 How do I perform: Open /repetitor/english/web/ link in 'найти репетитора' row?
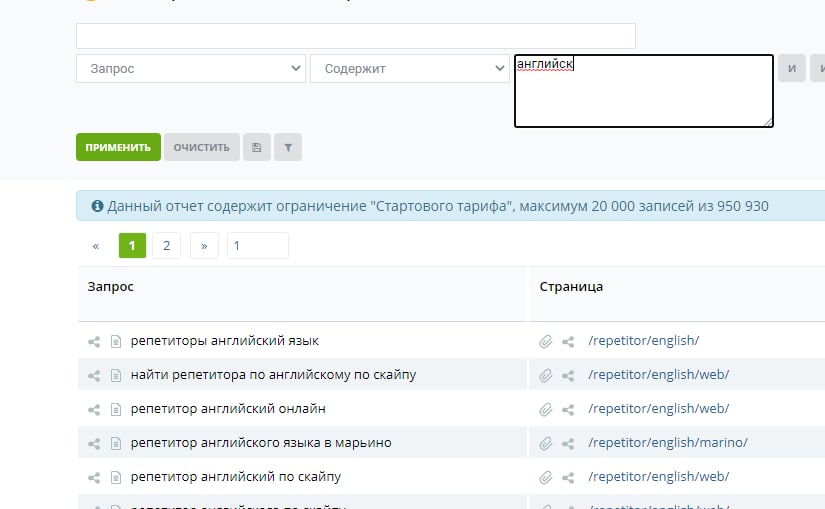click(x=659, y=374)
